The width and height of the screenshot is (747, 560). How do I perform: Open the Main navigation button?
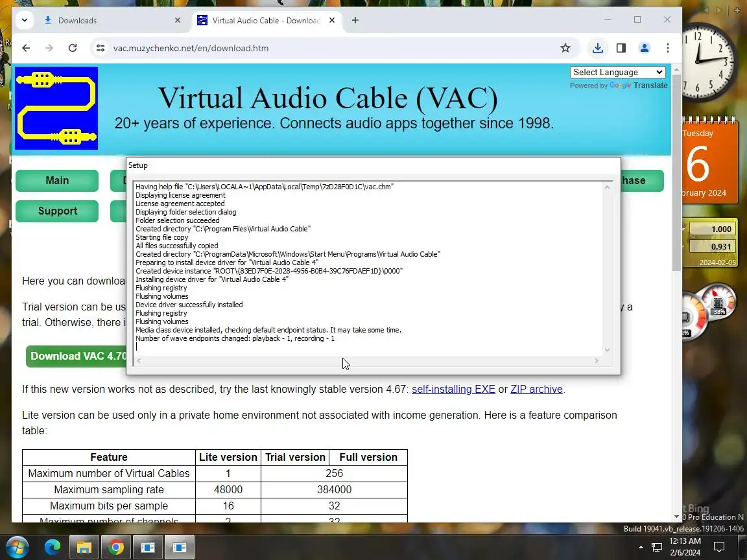(57, 180)
